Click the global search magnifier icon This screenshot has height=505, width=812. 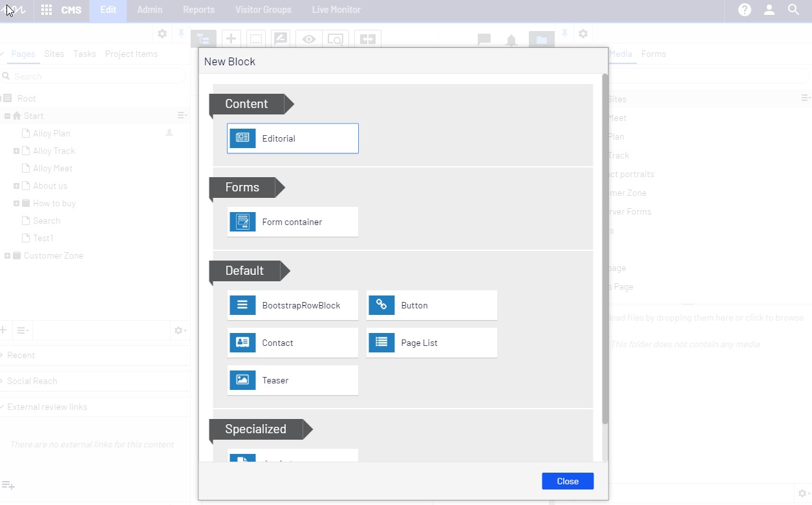pos(794,10)
